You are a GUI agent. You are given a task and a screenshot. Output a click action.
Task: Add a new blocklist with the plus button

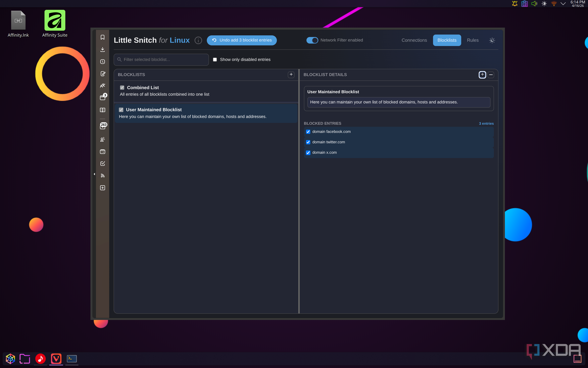(291, 74)
